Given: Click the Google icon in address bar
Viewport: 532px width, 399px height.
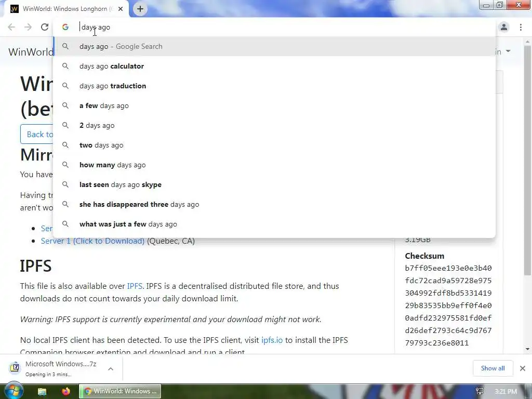Looking at the screenshot, I should [65, 27].
